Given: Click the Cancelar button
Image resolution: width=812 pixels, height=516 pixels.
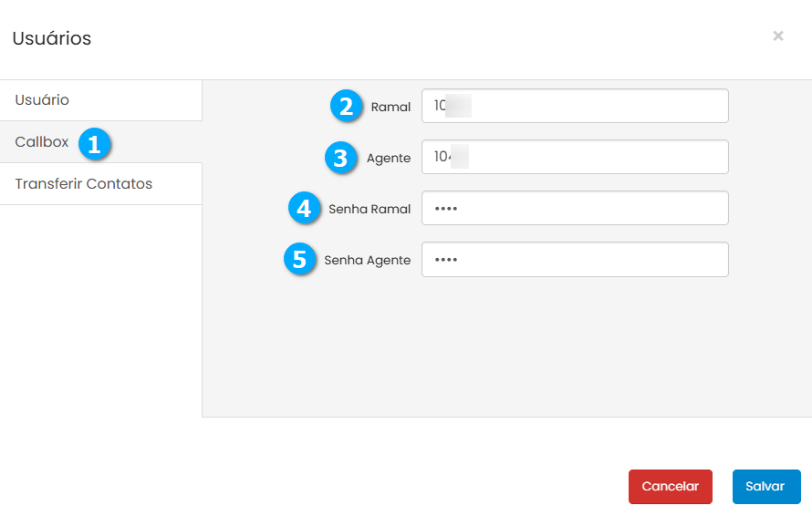Looking at the screenshot, I should click(670, 487).
